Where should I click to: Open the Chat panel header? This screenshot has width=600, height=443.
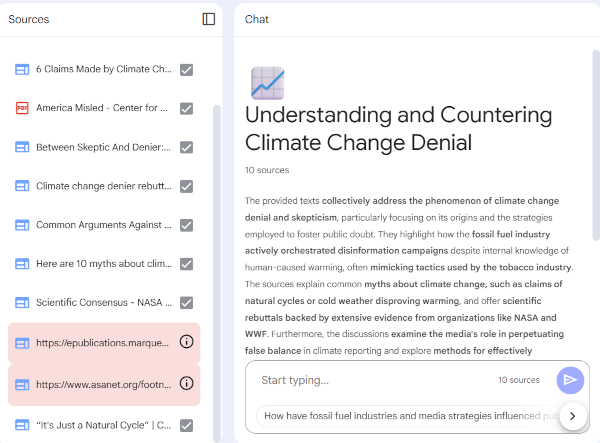tap(257, 19)
